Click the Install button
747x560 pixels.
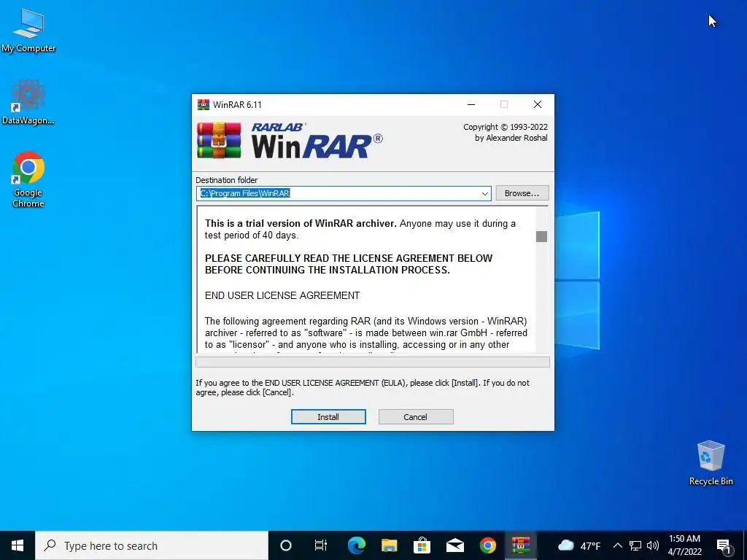coord(328,416)
